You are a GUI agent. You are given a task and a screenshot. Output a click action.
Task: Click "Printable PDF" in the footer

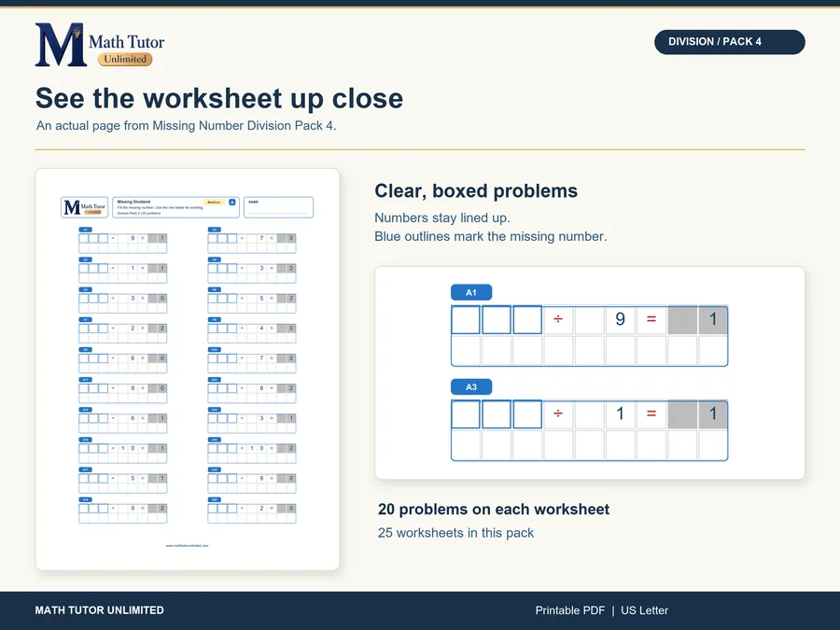[x=570, y=610]
